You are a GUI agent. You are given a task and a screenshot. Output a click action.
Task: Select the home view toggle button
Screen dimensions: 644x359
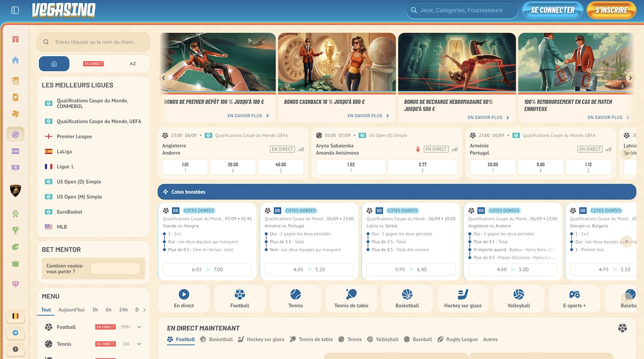[x=54, y=64]
